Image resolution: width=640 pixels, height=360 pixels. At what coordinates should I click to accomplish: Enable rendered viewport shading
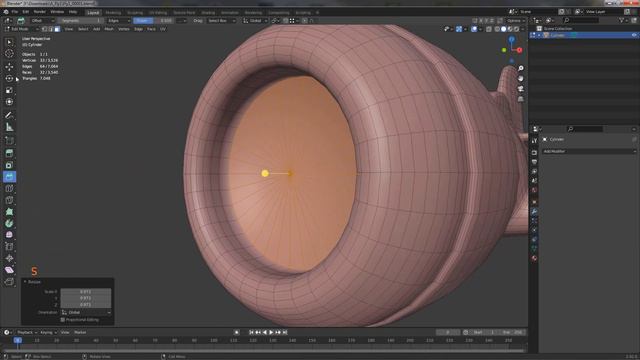click(x=517, y=29)
